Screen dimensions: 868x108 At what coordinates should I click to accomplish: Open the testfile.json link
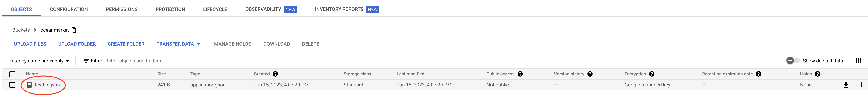pyautogui.click(x=47, y=85)
